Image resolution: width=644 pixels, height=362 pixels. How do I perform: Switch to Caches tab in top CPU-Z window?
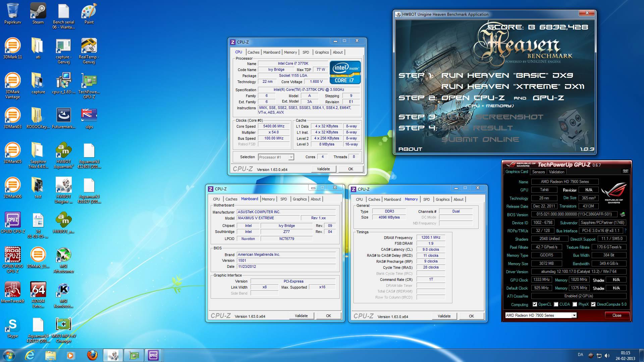coord(253,52)
